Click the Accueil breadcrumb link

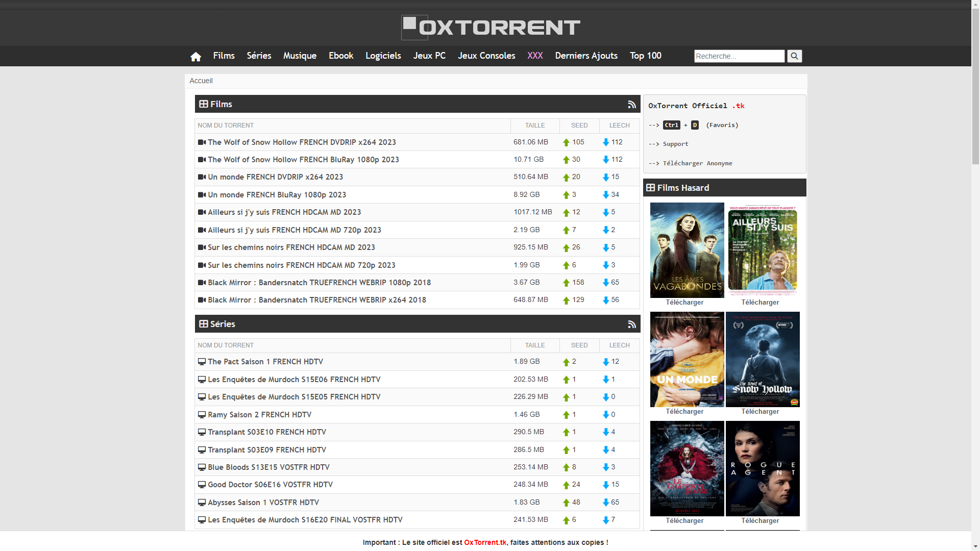pos(201,81)
